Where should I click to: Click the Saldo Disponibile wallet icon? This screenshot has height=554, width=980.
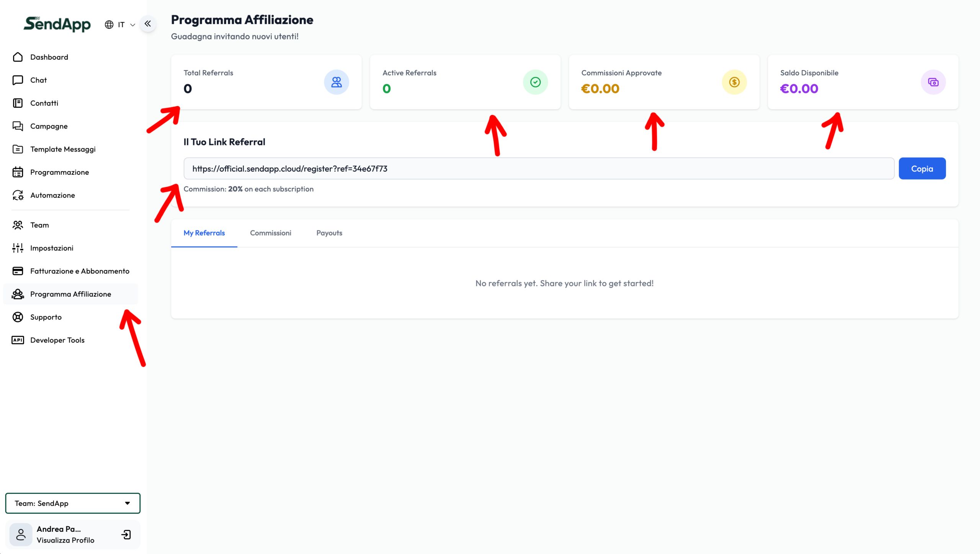coord(933,82)
